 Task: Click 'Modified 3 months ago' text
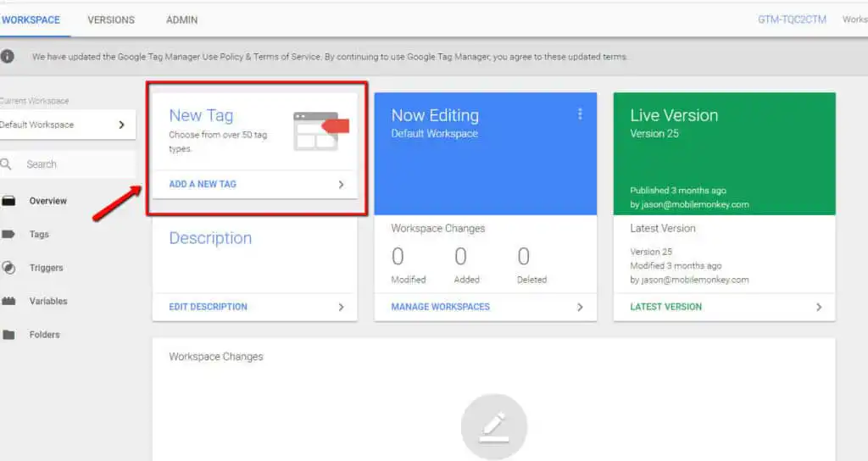(x=676, y=265)
